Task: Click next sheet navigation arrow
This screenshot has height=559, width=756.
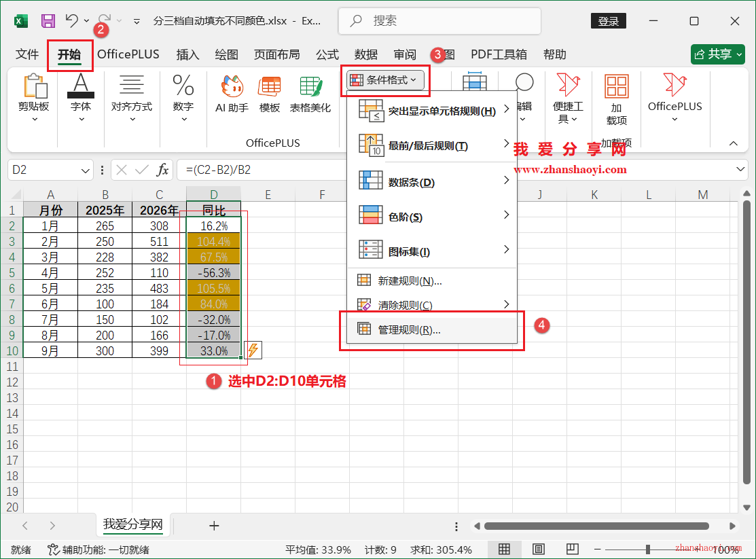Action: (52, 526)
